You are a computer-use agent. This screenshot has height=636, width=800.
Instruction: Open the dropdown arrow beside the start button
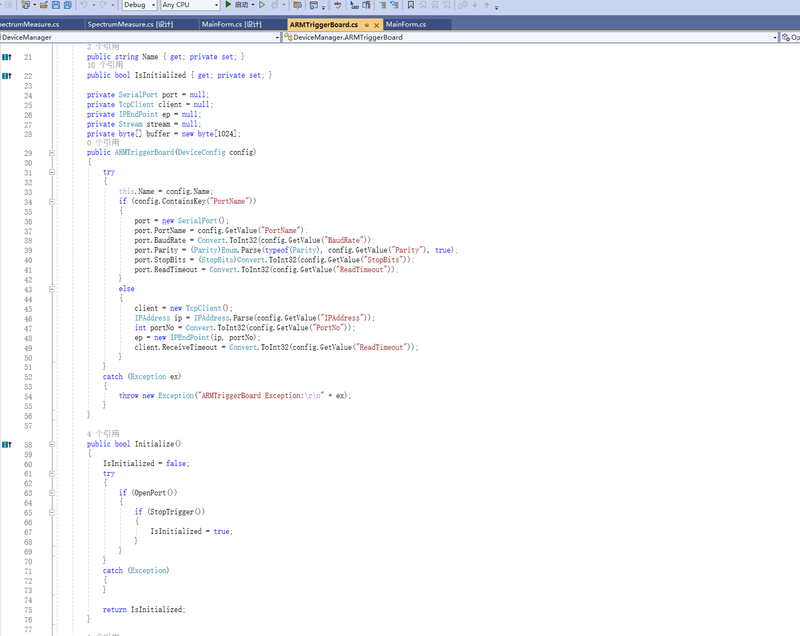pos(253,5)
